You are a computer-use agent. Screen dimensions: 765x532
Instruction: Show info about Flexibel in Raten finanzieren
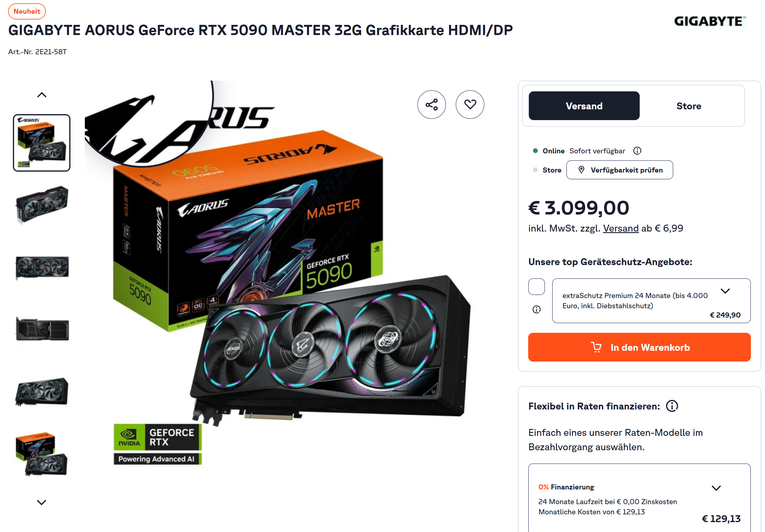672,406
